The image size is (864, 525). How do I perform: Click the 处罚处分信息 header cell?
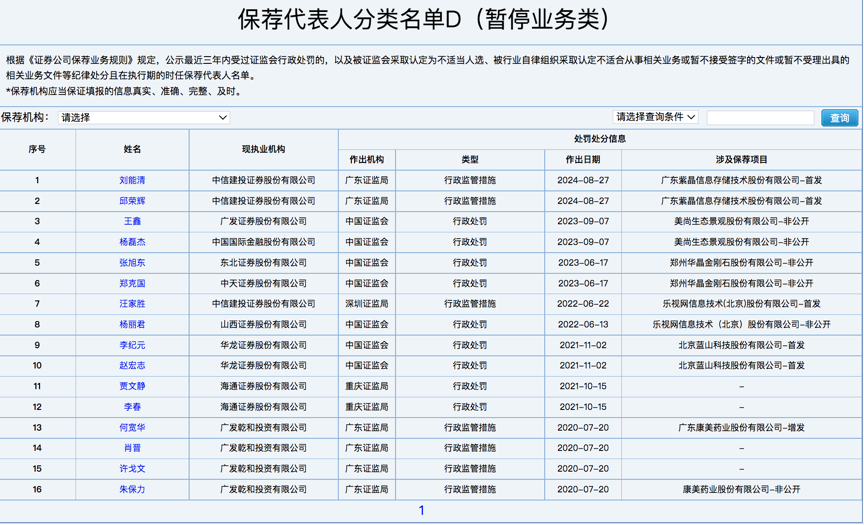point(600,139)
